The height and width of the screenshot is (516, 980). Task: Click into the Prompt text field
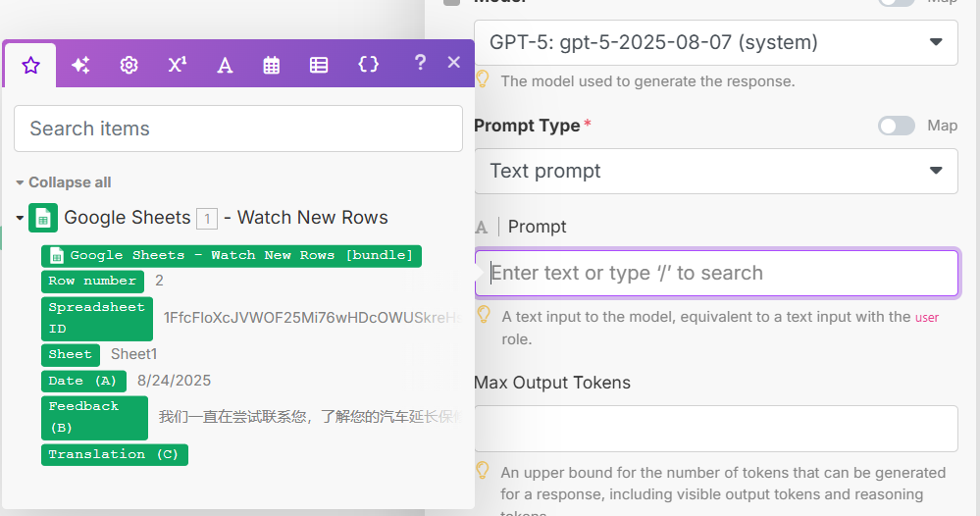[716, 273]
